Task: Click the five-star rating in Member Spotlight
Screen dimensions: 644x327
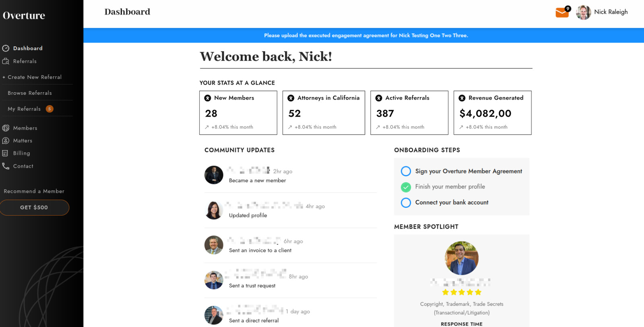Action: 462,292
